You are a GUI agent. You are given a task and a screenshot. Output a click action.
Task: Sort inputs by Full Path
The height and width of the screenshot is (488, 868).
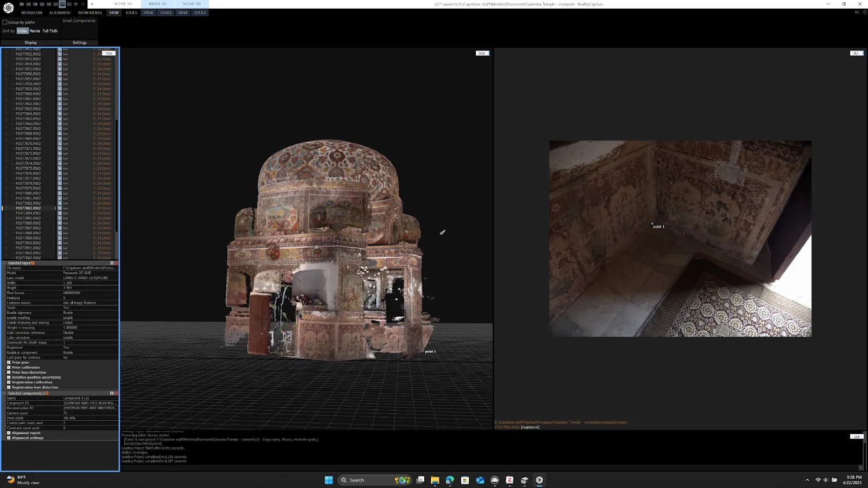[50, 31]
